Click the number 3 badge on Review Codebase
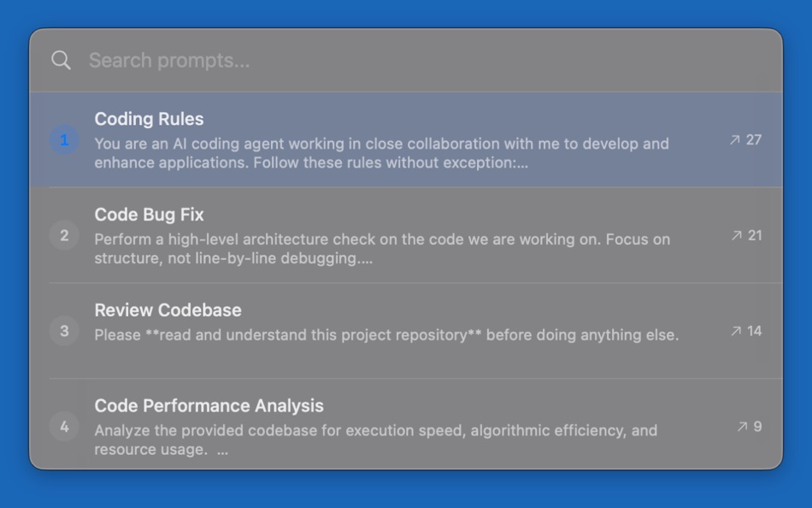 click(63, 331)
